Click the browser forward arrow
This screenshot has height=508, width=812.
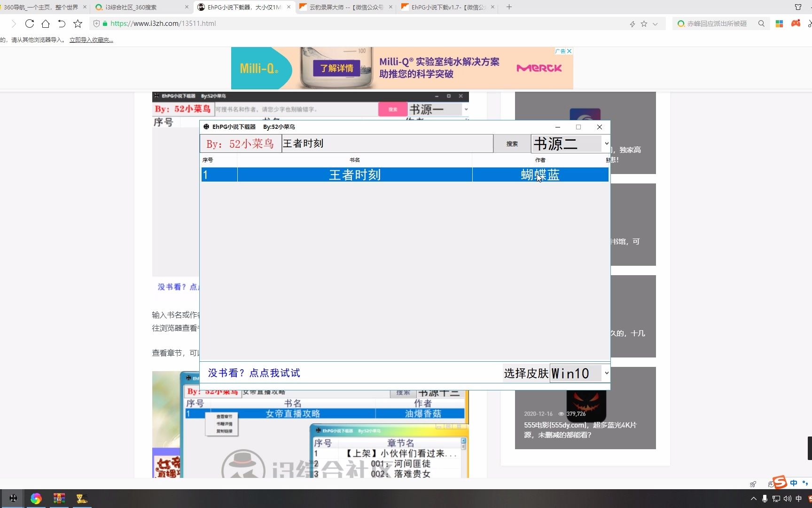click(x=13, y=24)
